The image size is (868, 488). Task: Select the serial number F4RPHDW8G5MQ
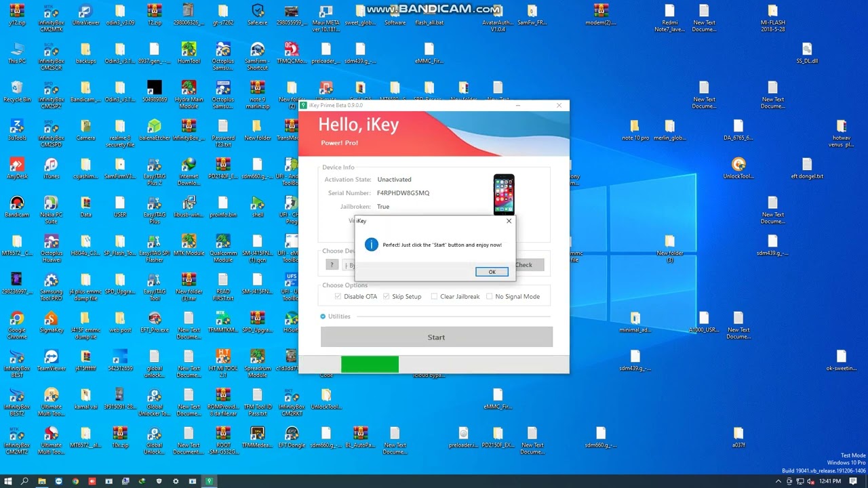pyautogui.click(x=403, y=193)
